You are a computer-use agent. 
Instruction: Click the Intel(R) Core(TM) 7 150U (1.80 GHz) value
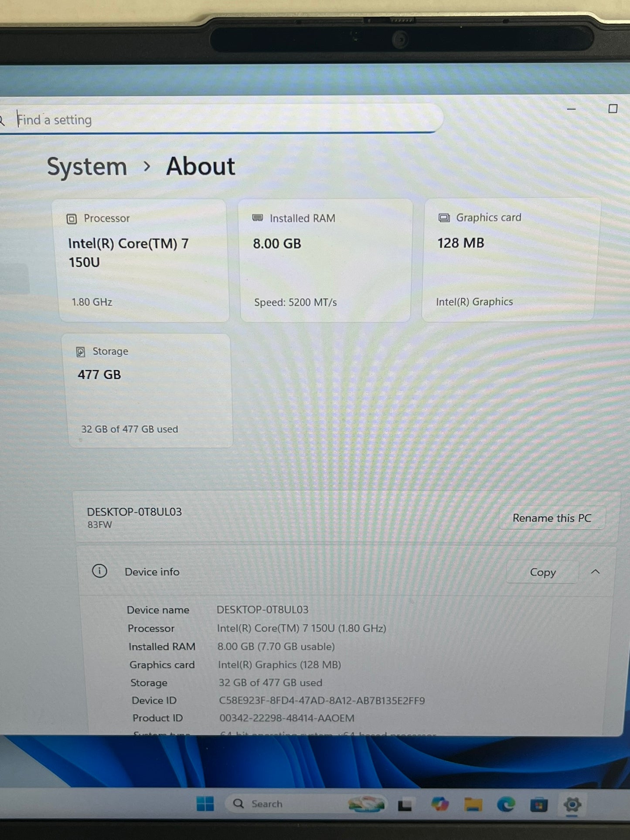(x=301, y=628)
